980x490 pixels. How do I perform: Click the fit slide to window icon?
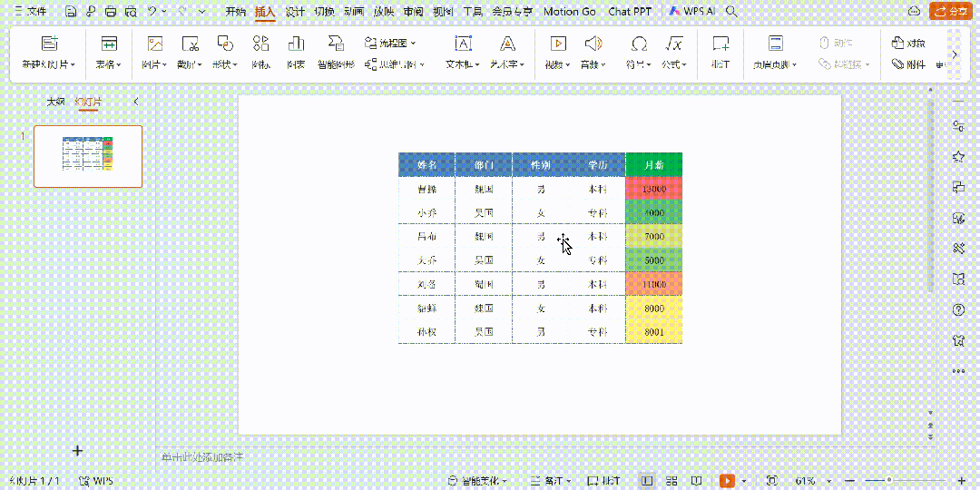[x=772, y=481]
